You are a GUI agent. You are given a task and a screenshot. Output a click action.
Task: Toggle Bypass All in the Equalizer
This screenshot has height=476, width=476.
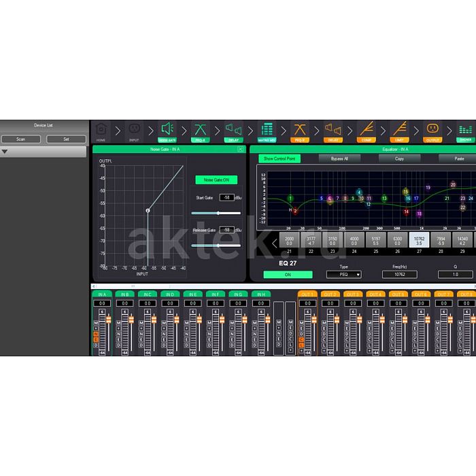(x=339, y=158)
